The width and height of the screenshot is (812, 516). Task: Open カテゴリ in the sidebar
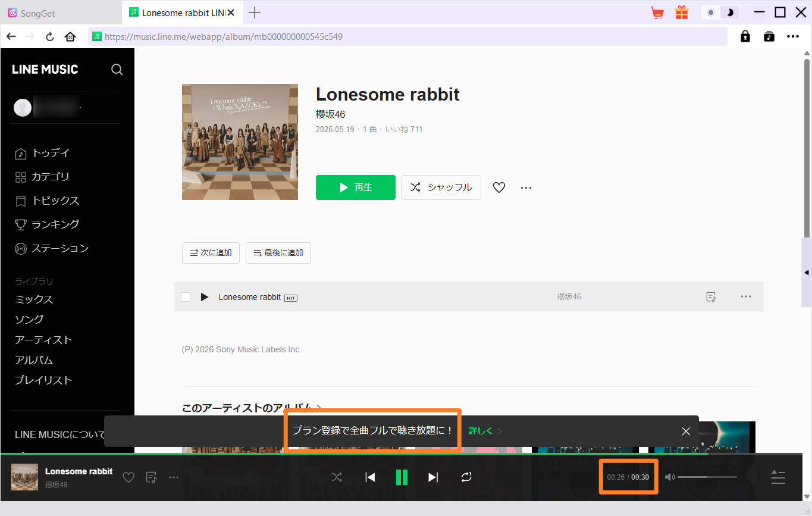point(42,177)
